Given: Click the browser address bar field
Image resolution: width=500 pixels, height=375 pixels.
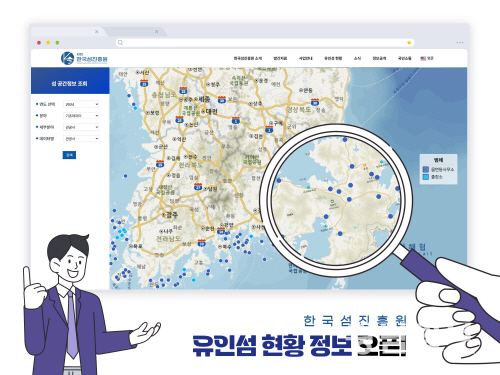Looking at the screenshot, I should (265, 43).
